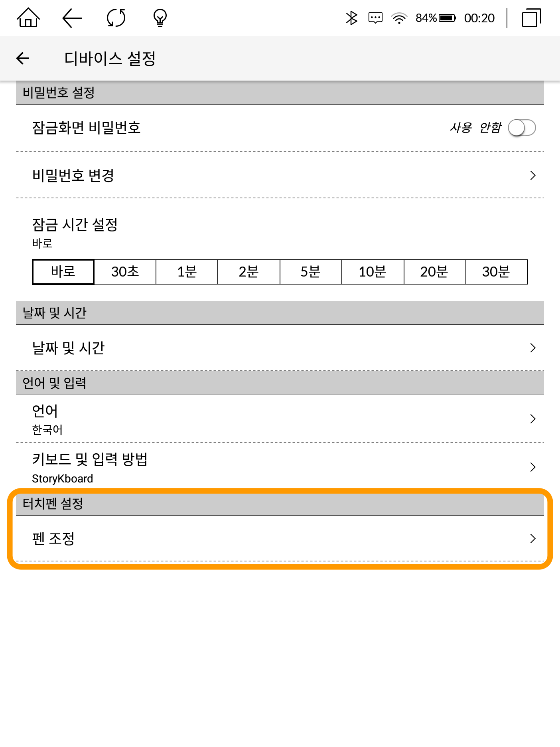560x747 pixels.
Task: Tap the refresh icon in the status bar
Action: pyautogui.click(x=116, y=18)
